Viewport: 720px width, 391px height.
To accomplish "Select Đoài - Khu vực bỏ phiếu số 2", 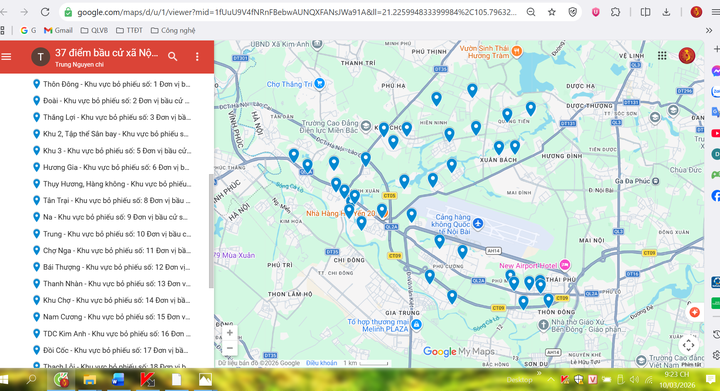I will point(112,101).
